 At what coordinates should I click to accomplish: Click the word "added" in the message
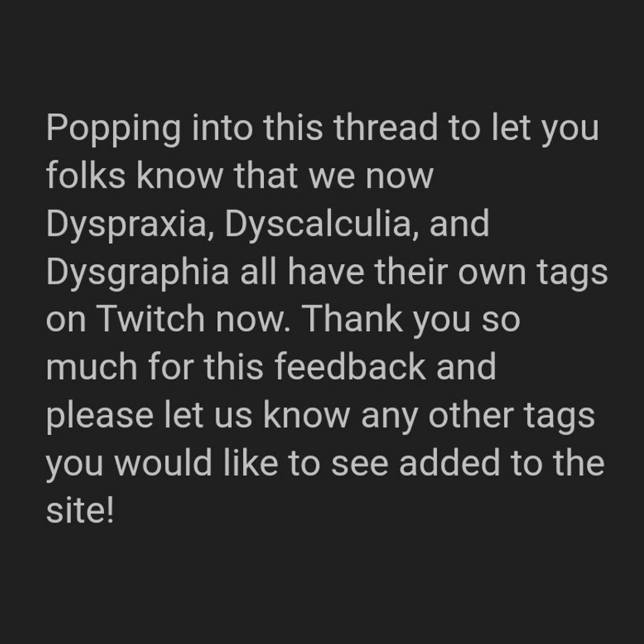tap(449, 462)
